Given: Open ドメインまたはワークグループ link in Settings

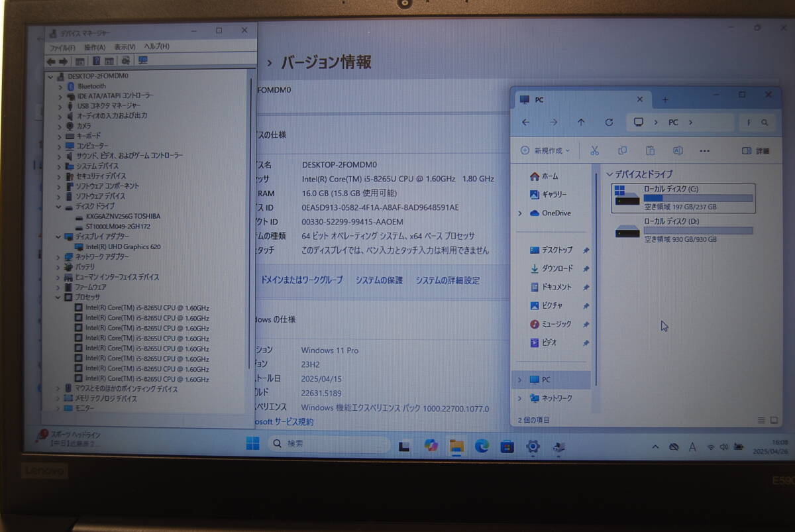Looking at the screenshot, I should click(302, 280).
